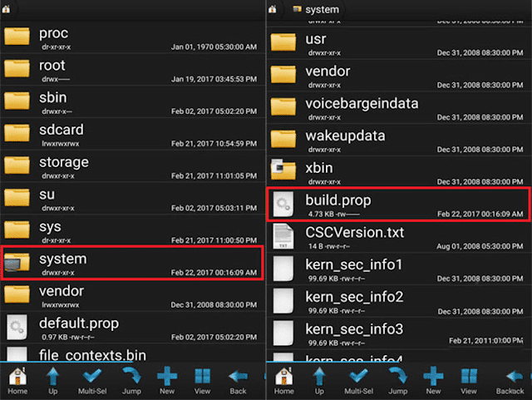532x400 pixels.
Task: Tap root home icon in right path bar
Action: [x=273, y=9]
